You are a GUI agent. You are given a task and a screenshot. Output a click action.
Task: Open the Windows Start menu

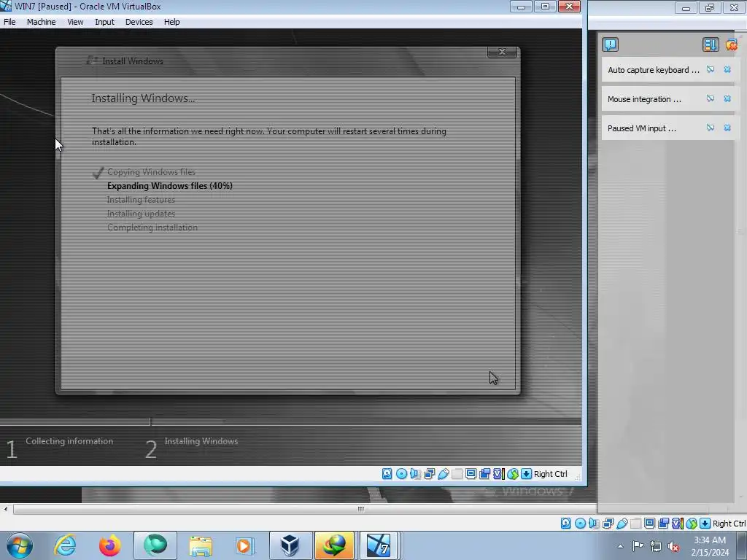coord(20,545)
